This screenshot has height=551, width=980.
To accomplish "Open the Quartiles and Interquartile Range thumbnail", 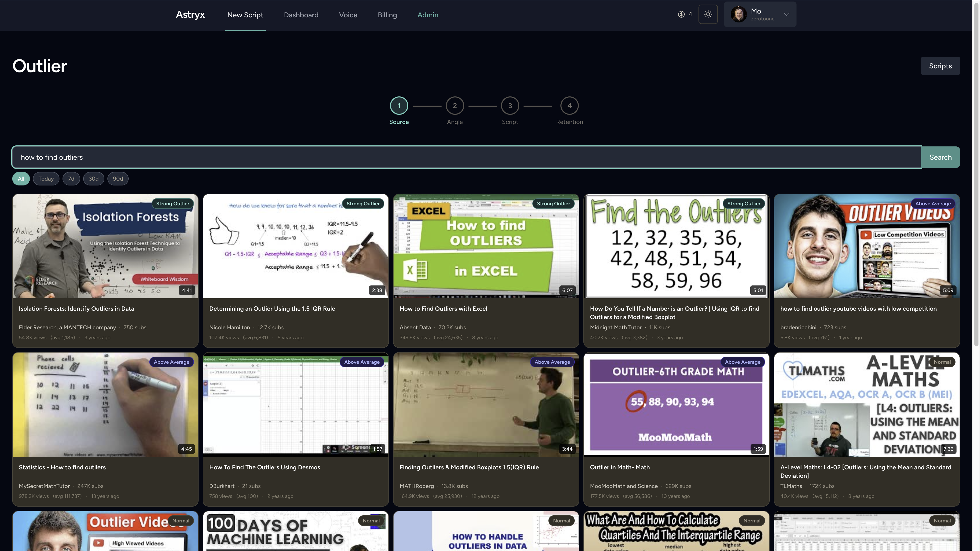I will (x=676, y=531).
